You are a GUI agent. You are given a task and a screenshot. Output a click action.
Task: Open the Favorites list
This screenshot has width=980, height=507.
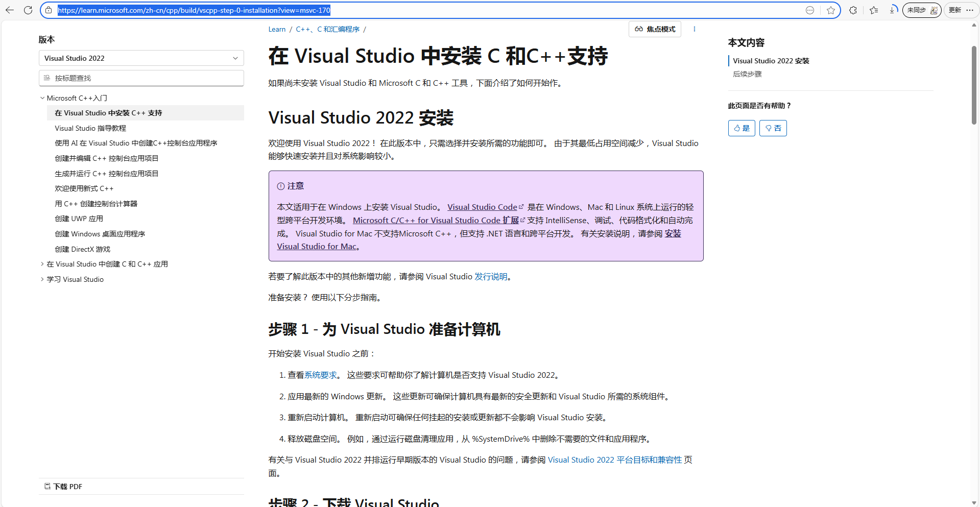[x=873, y=10]
